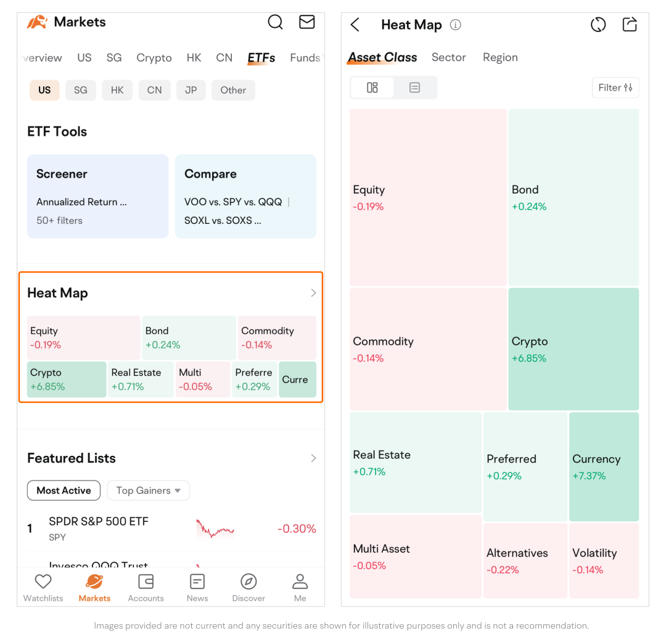The image size is (666, 644).
Task: Tap the share icon on Heat Map
Action: click(630, 25)
